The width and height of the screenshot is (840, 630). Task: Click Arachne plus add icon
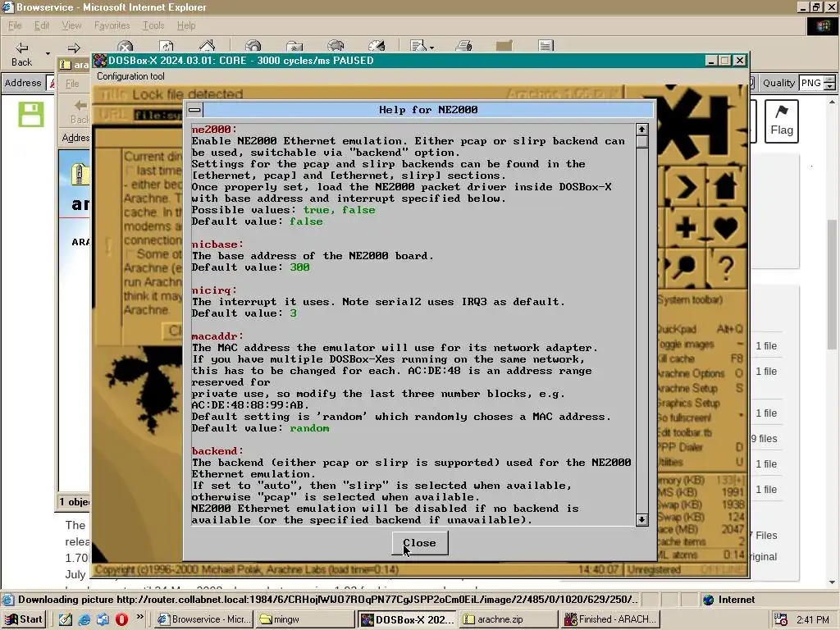(x=685, y=228)
